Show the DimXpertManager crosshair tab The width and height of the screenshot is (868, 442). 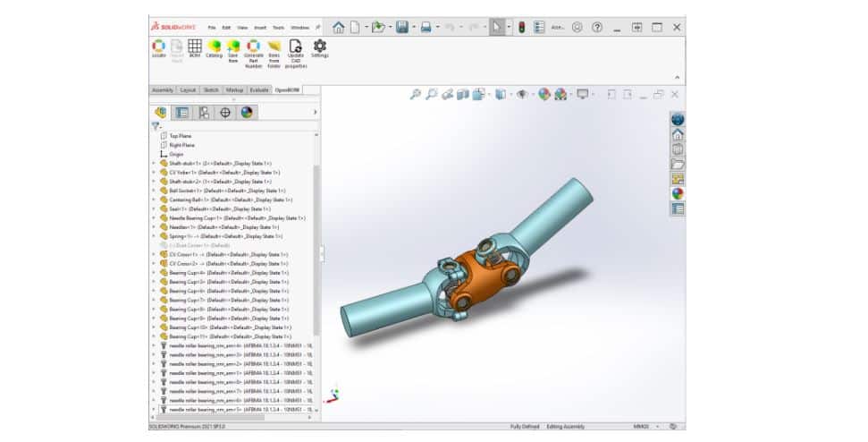tap(225, 113)
